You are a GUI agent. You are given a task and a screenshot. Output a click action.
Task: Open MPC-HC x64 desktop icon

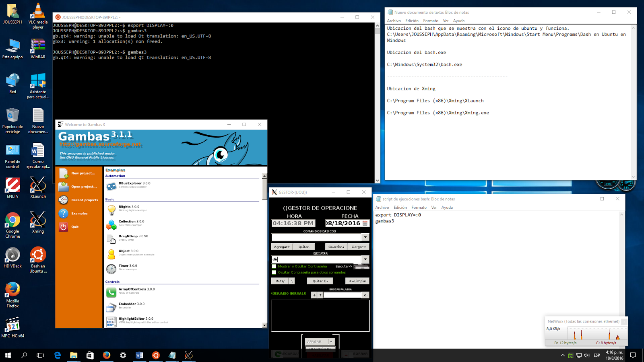12,327
